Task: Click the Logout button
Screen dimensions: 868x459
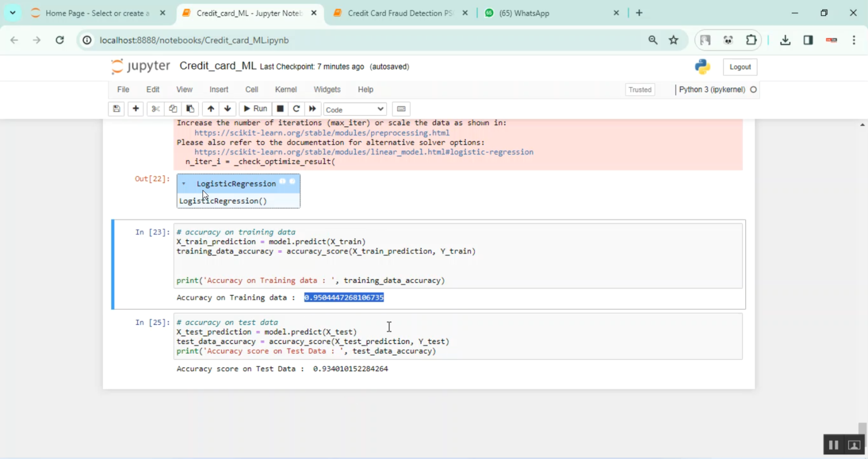Action: [x=740, y=67]
